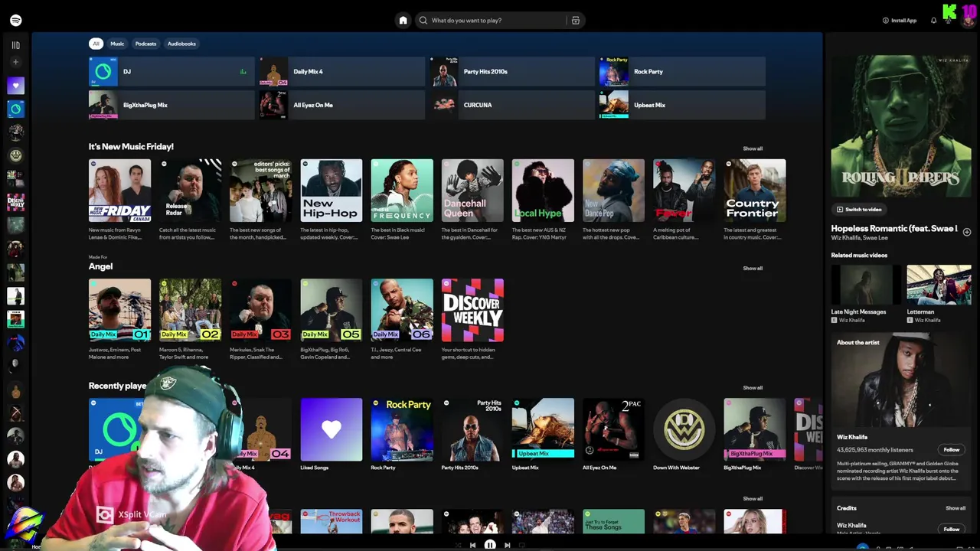Open Rolling Papers album artwork

[901, 126]
